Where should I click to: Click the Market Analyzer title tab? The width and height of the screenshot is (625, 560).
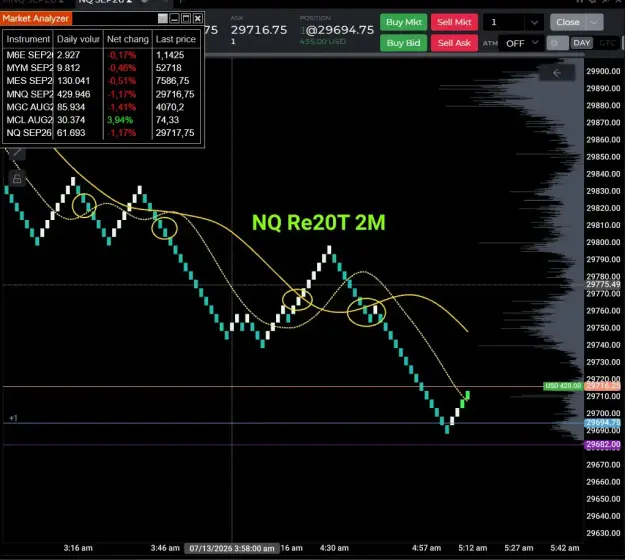pyautogui.click(x=35, y=18)
